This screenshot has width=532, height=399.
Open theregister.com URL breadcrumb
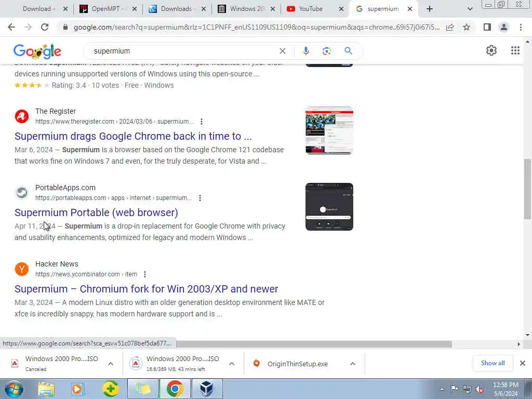pyautogui.click(x=114, y=122)
